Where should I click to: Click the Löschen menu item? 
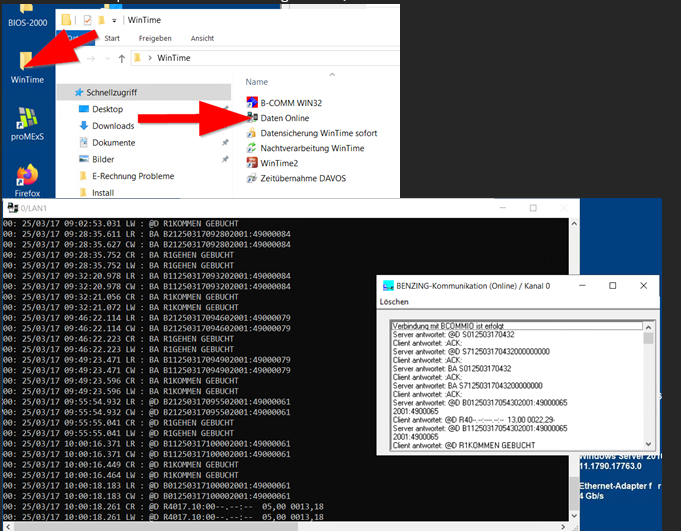pos(394,302)
